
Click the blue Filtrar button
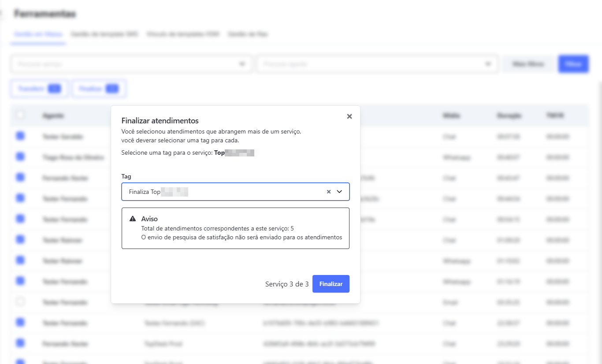[x=573, y=64]
